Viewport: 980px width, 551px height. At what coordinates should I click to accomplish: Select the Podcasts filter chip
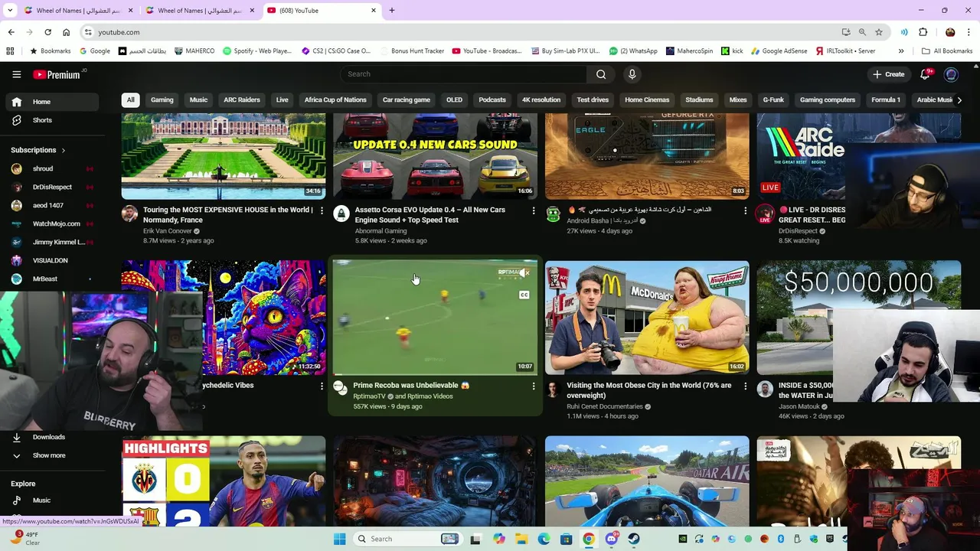point(492,100)
